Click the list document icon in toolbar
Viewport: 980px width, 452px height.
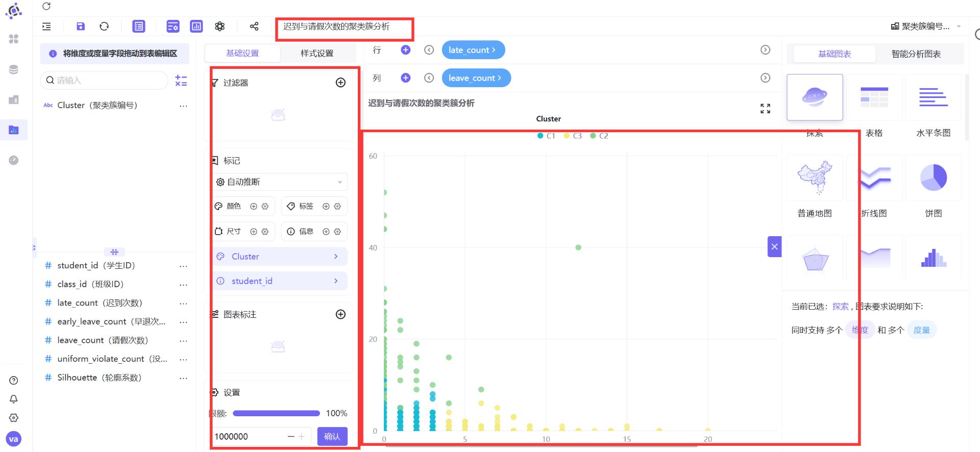(139, 26)
